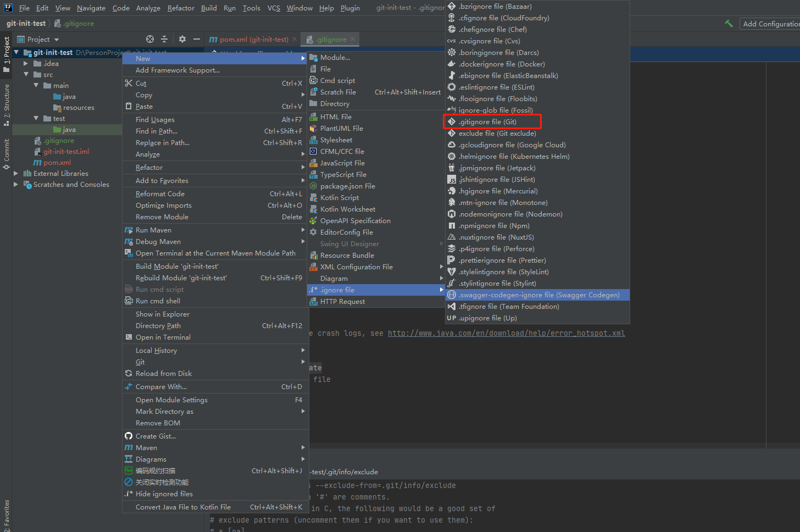Click the .eslintignore ESLint icon
This screenshot has height=532, width=800.
pos(452,87)
